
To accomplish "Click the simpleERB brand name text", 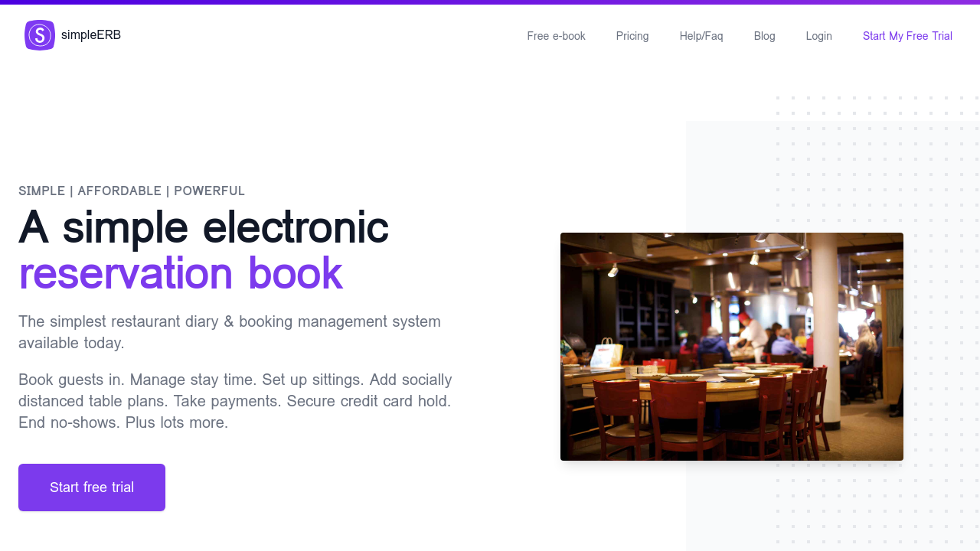I will point(91,35).
